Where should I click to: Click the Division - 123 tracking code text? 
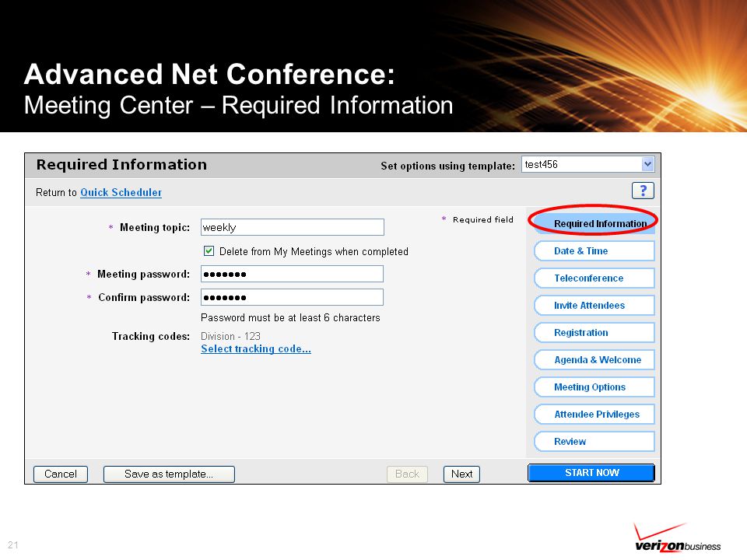click(230, 336)
